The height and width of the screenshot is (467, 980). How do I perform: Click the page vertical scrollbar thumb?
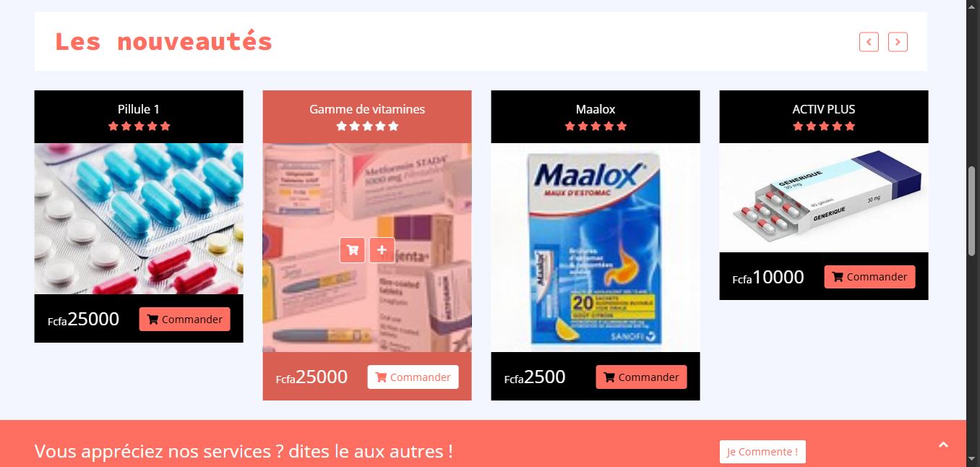coord(972,211)
